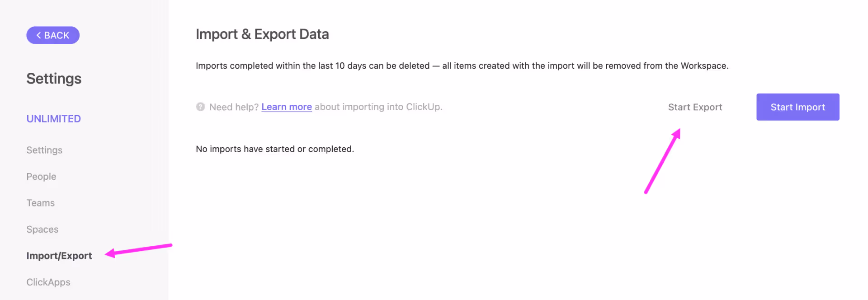Click the BACK button
The width and height of the screenshot is (868, 300).
[53, 35]
